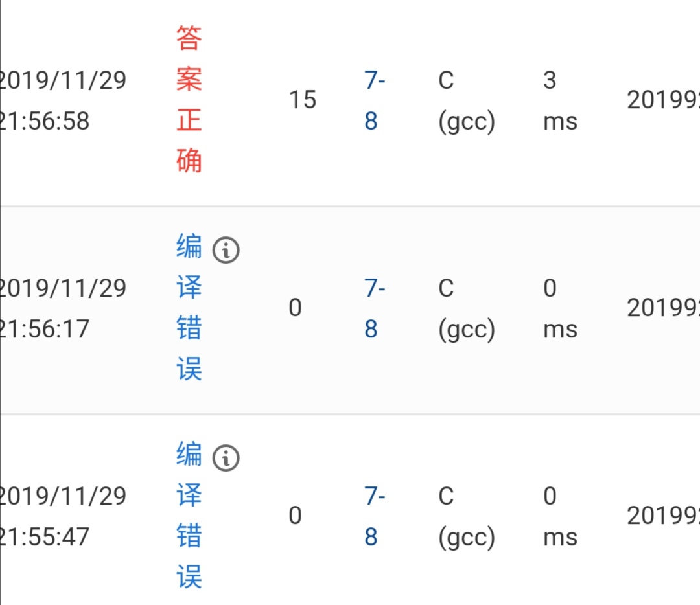Click the 3 ms run time value

click(559, 100)
